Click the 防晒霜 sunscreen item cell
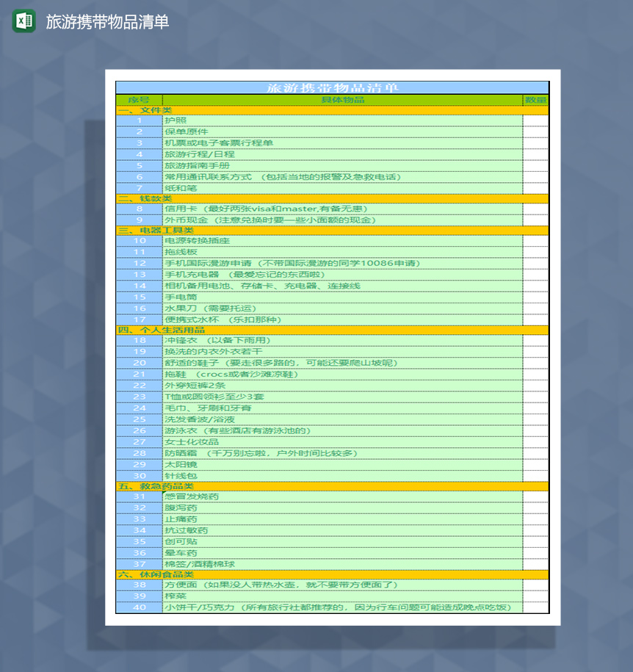This screenshot has height=672, width=633. point(342,453)
